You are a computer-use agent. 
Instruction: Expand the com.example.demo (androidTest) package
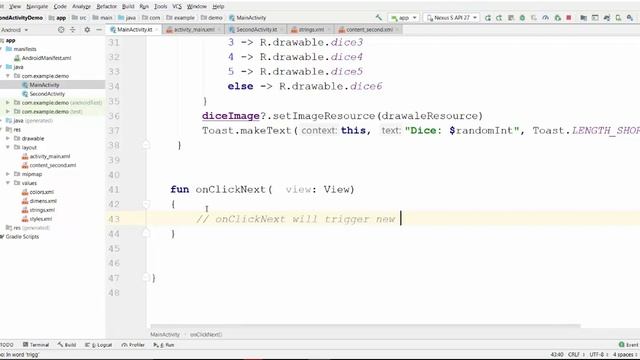pyautogui.click(x=8, y=102)
